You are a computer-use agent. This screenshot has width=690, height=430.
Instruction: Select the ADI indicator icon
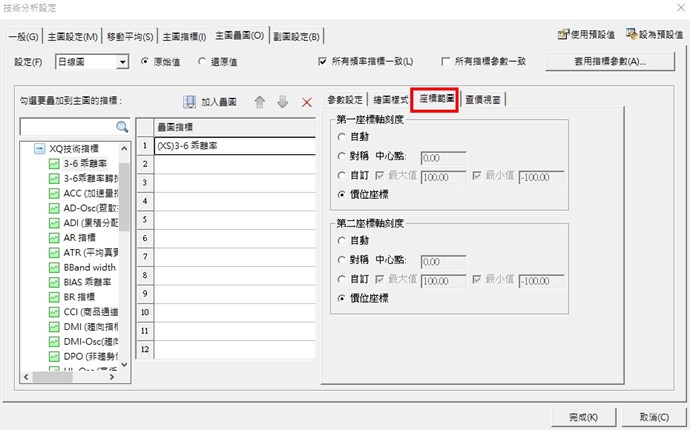click(x=54, y=223)
